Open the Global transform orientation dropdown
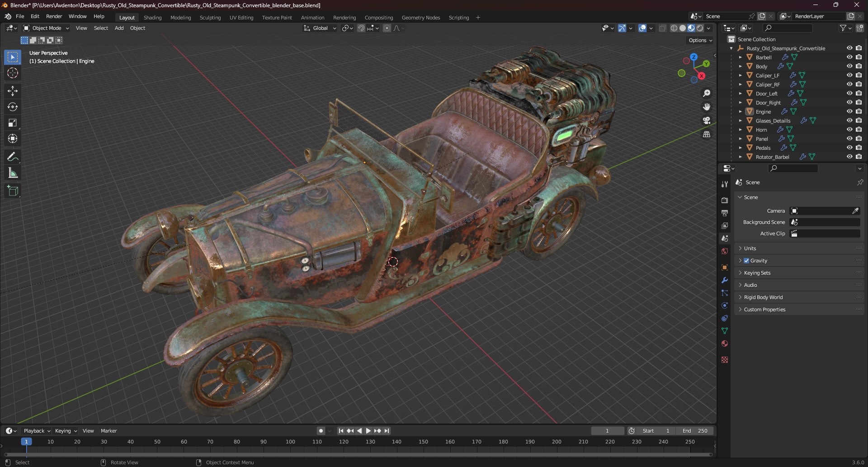868x467 pixels. [x=320, y=28]
